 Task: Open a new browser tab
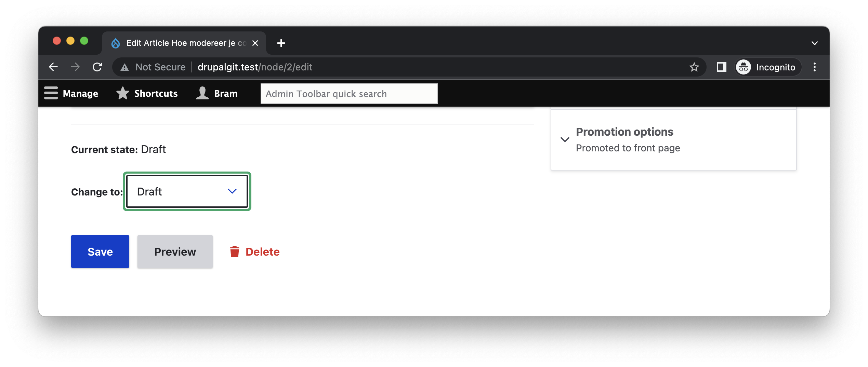click(x=281, y=43)
